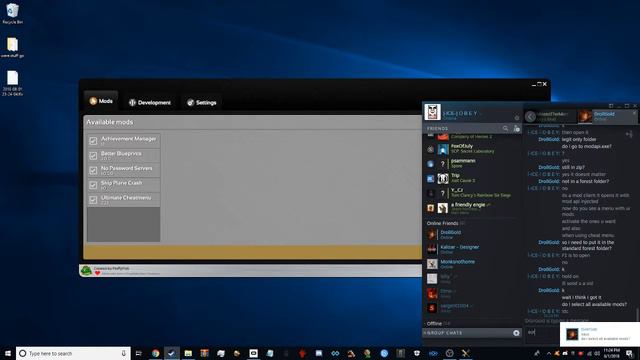Click the chat history scrollbar

(637, 314)
